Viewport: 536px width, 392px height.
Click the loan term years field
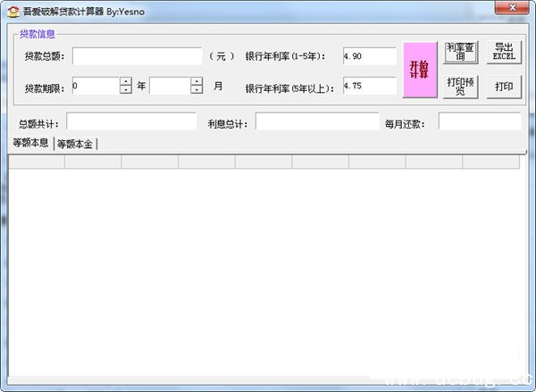click(95, 87)
